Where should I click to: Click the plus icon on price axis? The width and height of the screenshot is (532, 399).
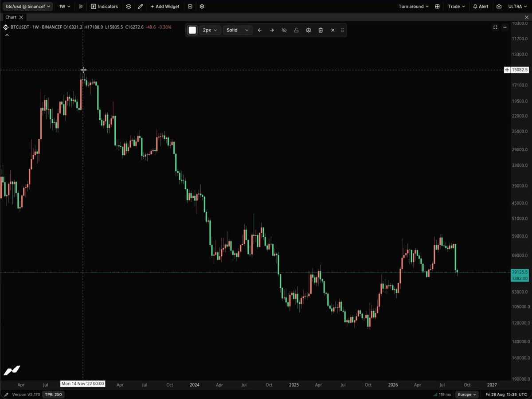click(507, 70)
